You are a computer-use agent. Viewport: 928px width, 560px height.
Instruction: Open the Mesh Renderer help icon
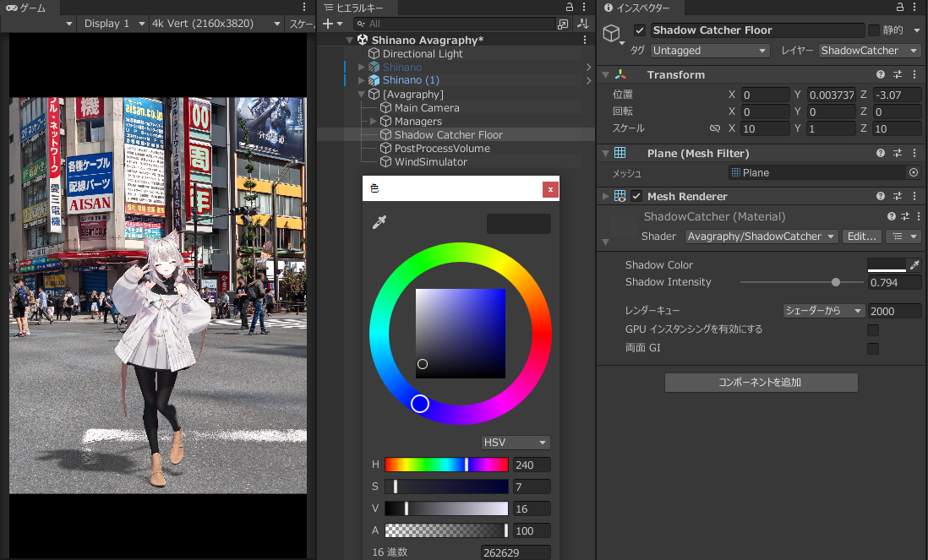pos(881,196)
